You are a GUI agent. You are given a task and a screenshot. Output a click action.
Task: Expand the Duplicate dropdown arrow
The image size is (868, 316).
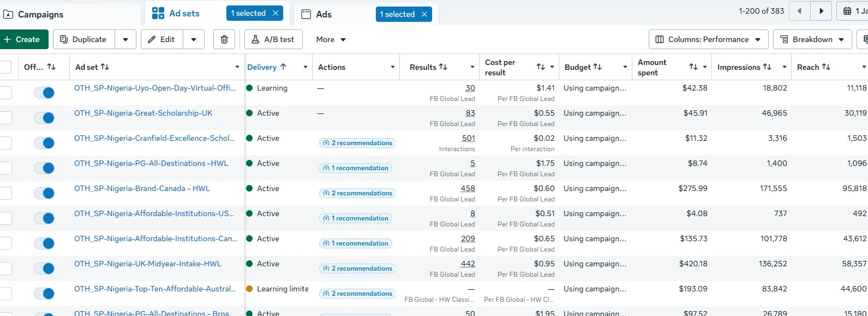coord(125,39)
